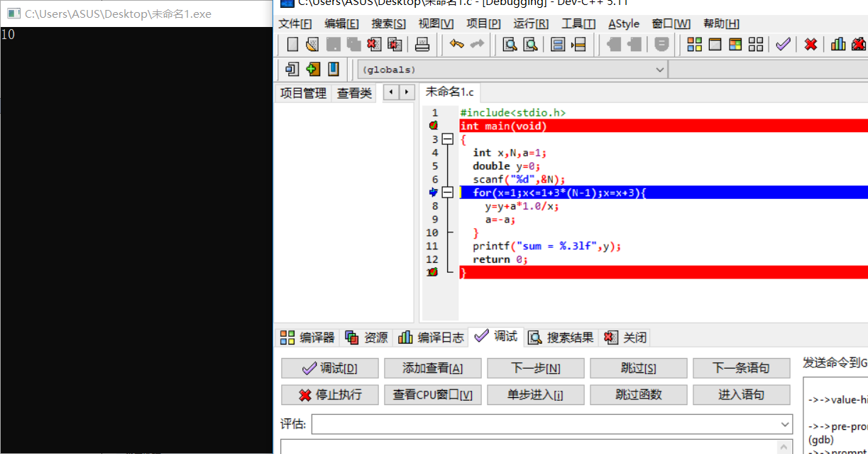Open the empty members dropdown beside (globals)
Viewport: 868px width, 454px height.
(x=768, y=70)
